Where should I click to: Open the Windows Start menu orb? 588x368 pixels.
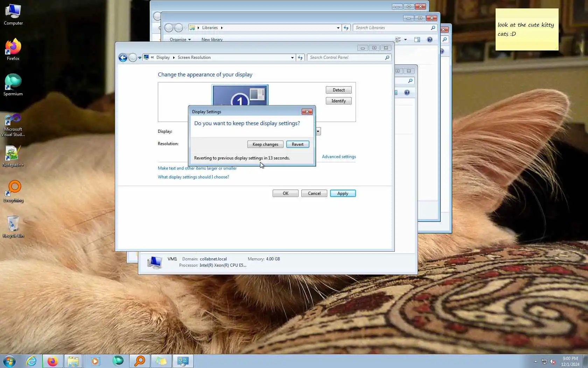point(9,361)
